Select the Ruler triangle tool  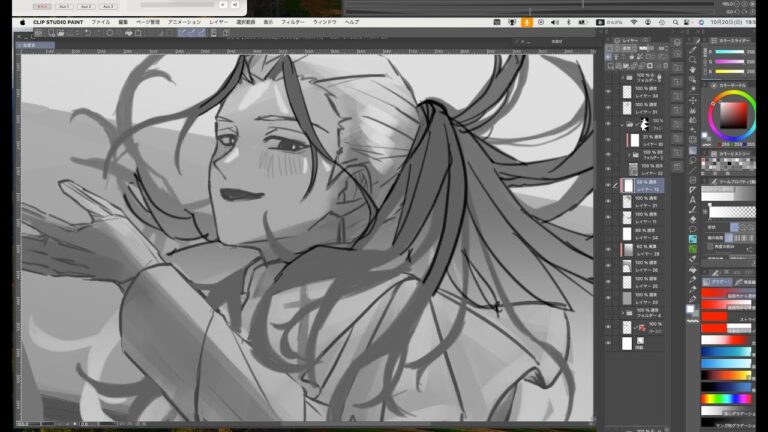pyautogui.click(x=693, y=190)
